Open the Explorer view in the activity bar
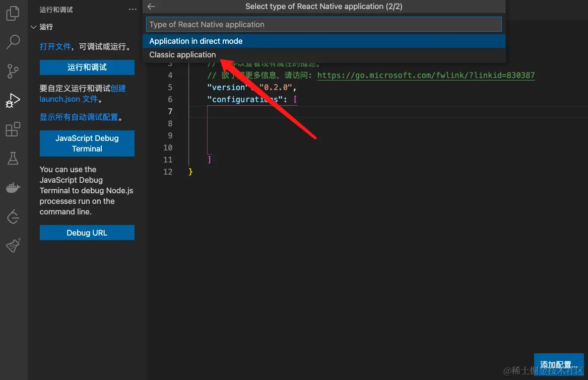Screen dimensions: 588x380 (13, 13)
